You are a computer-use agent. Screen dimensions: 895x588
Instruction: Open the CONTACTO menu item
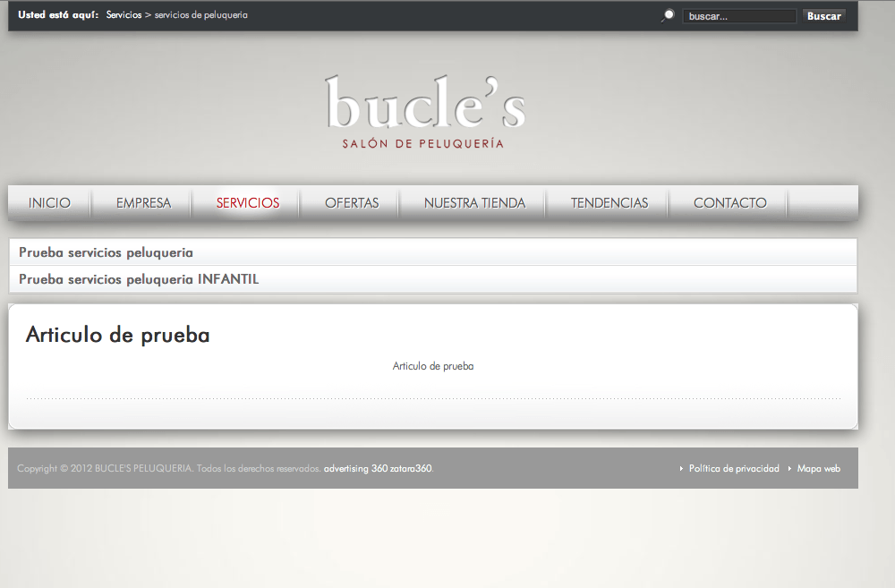[729, 202]
